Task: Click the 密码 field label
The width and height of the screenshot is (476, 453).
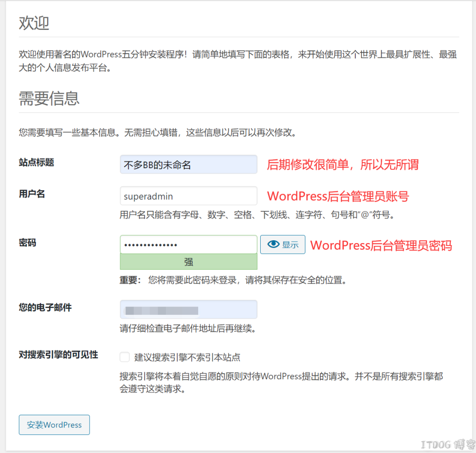Action: pos(28,243)
